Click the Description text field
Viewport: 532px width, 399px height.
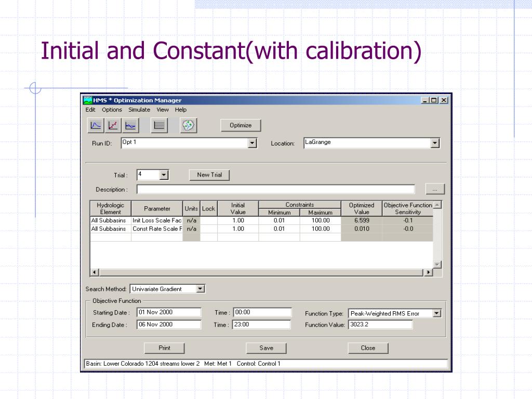point(275,189)
